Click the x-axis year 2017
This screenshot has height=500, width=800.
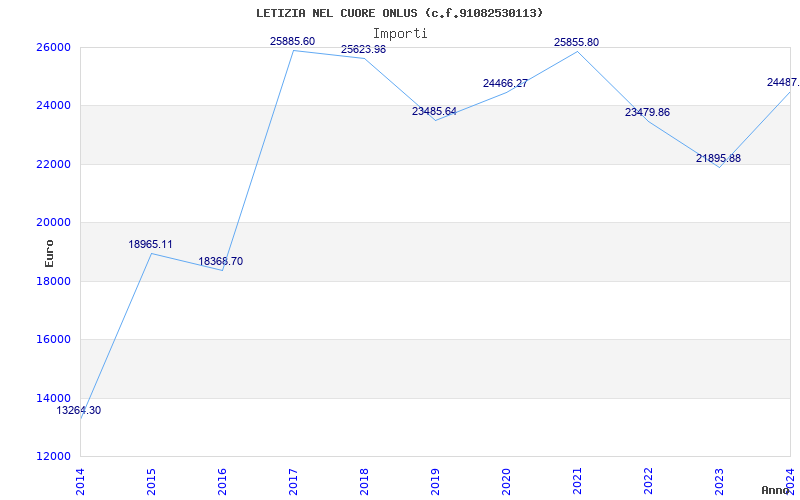(293, 482)
